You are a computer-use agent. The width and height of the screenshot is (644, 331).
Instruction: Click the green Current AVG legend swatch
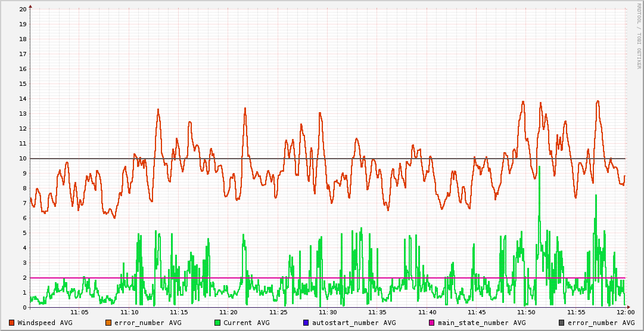tap(217, 323)
